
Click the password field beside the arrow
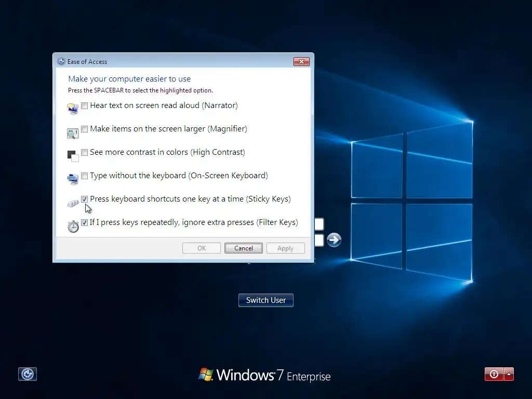point(320,240)
